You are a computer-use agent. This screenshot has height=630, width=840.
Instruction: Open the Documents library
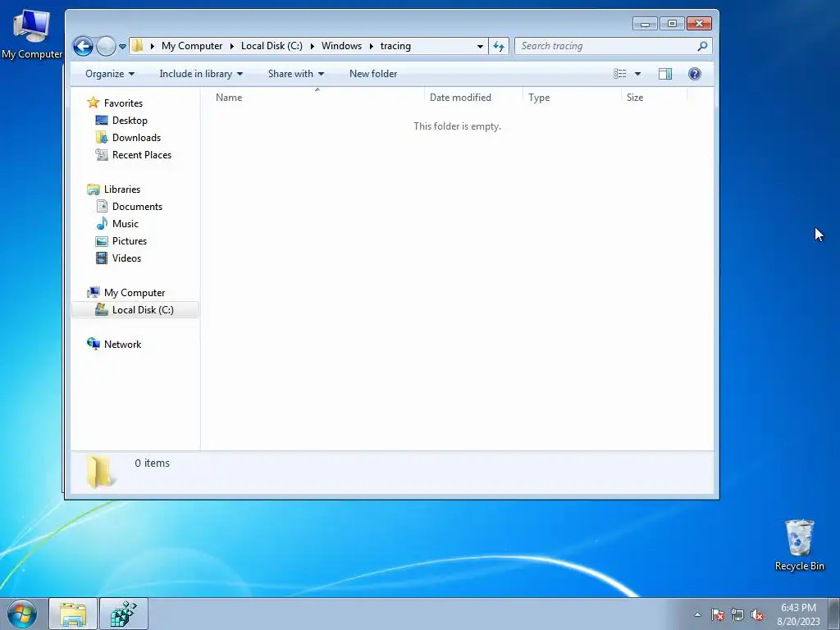point(137,206)
